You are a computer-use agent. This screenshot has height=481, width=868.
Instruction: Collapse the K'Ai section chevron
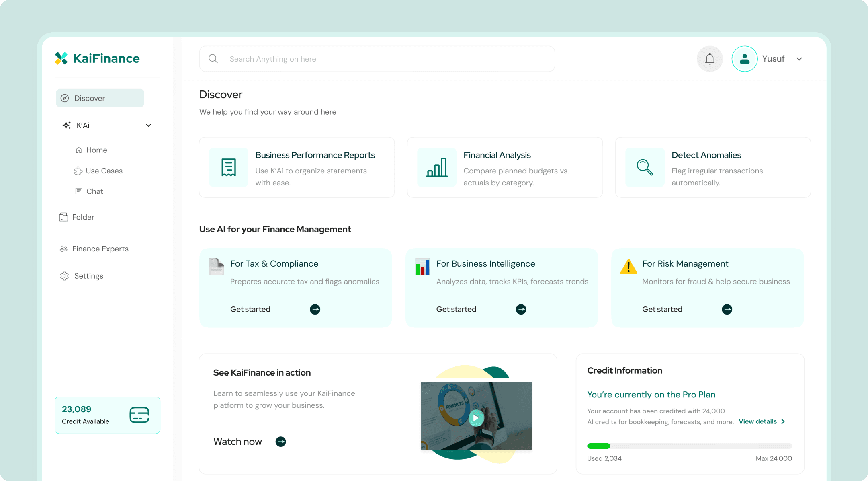148,125
